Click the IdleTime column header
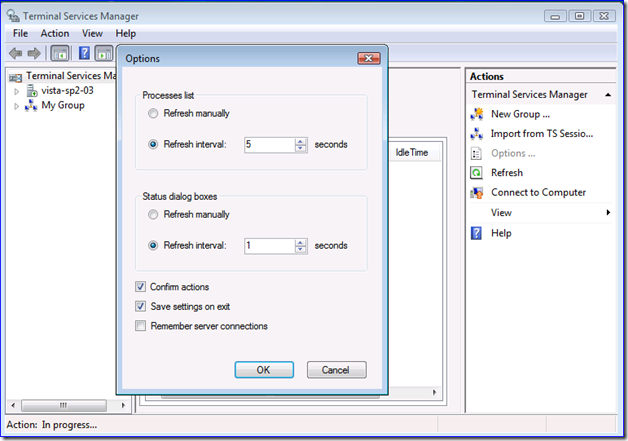This screenshot has width=628, height=441. click(415, 153)
